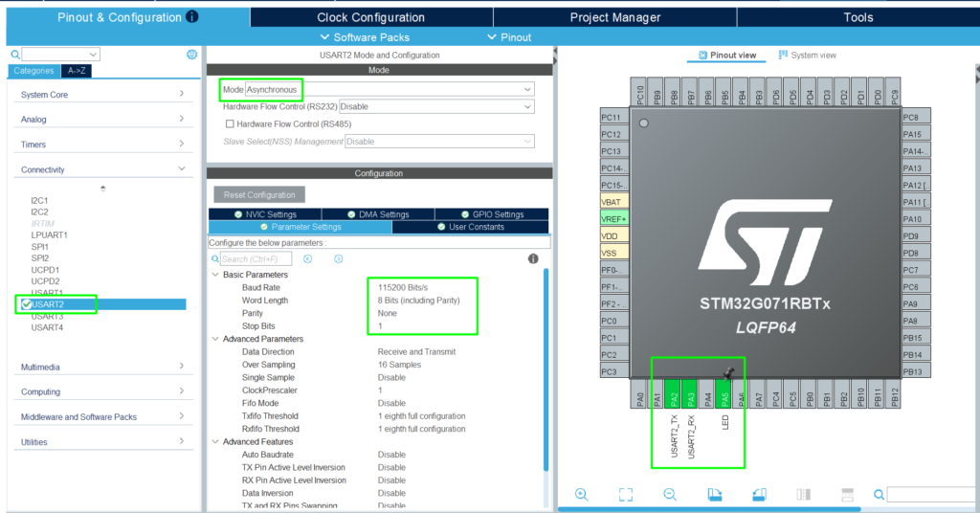Click the fit-to-screen frame icon

(626, 494)
